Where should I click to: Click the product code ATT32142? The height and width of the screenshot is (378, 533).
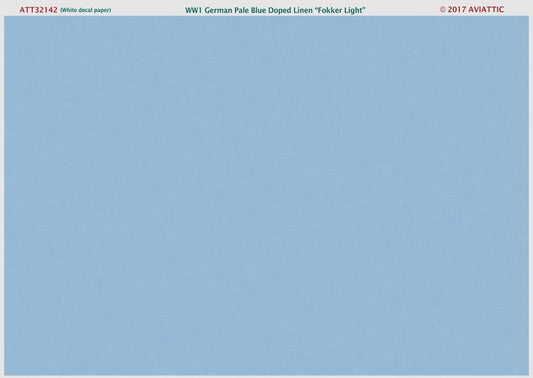38,10
